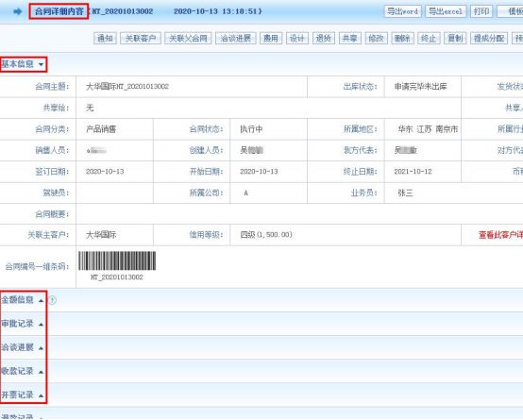Expand the 洽谈进展 section header

pyautogui.click(x=23, y=347)
